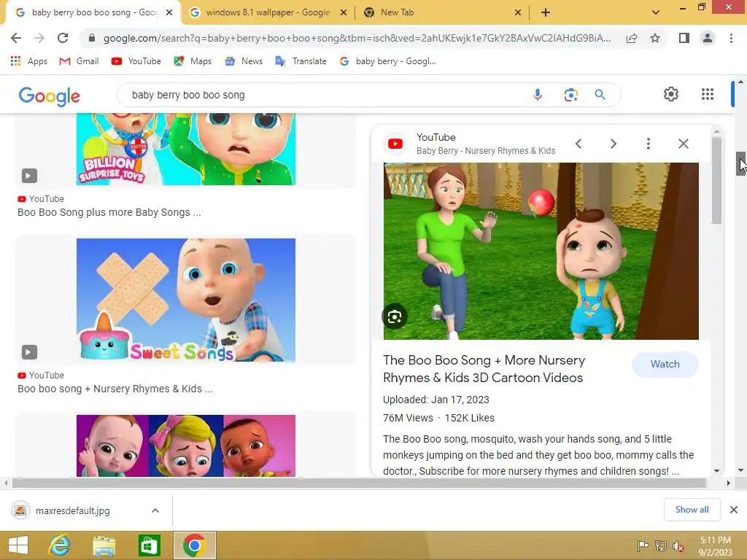Open the maxresdefault.jpg download
Image resolution: width=747 pixels, height=560 pixels.
click(x=72, y=510)
